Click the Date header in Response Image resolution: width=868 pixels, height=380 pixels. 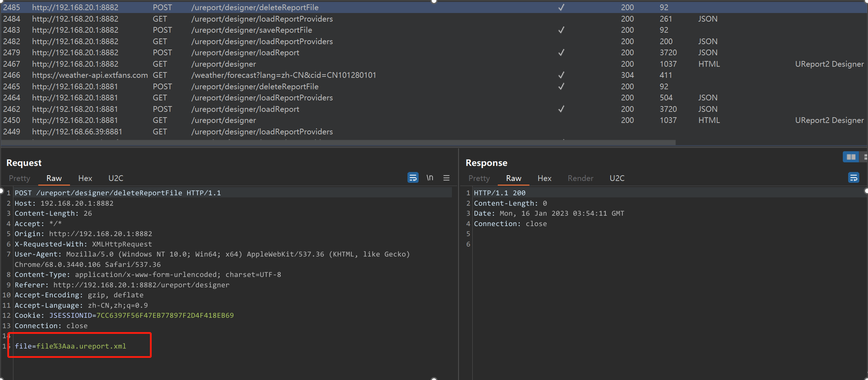click(x=549, y=213)
